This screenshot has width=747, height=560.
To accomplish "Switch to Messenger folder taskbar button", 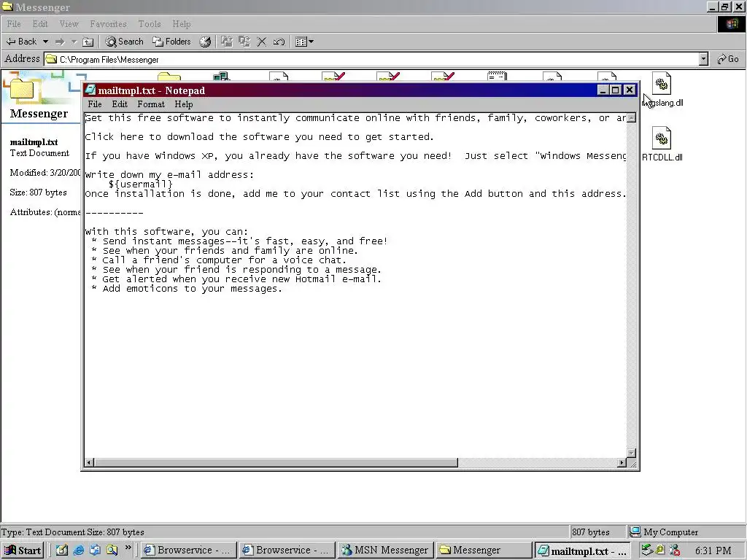I will (483, 551).
